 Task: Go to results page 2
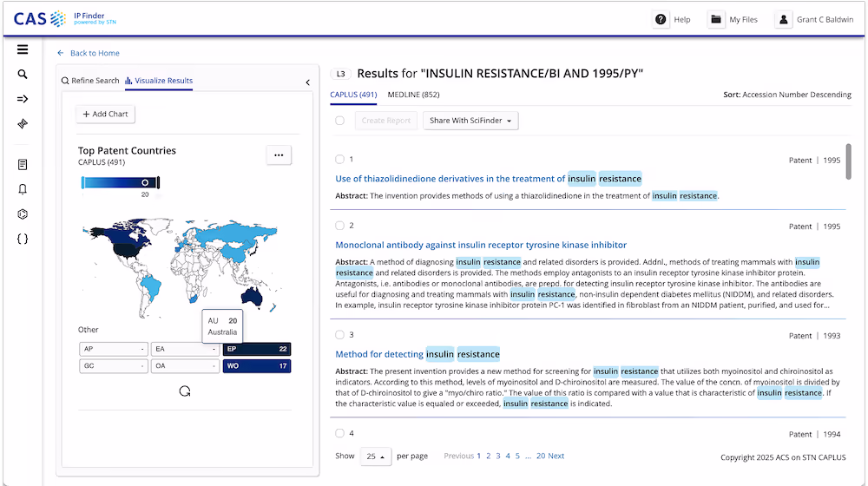(488, 456)
